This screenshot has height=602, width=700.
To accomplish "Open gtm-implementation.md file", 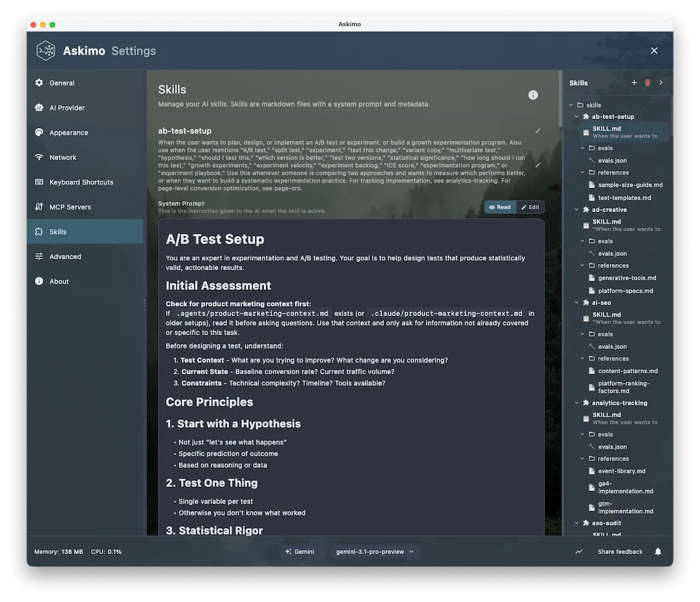I will 621,508.
